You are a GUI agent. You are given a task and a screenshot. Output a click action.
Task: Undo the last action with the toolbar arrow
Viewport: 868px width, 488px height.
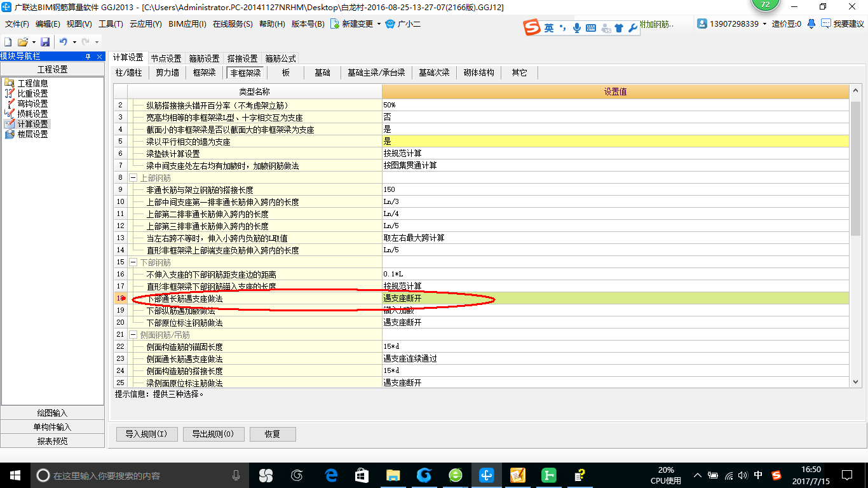tap(64, 42)
